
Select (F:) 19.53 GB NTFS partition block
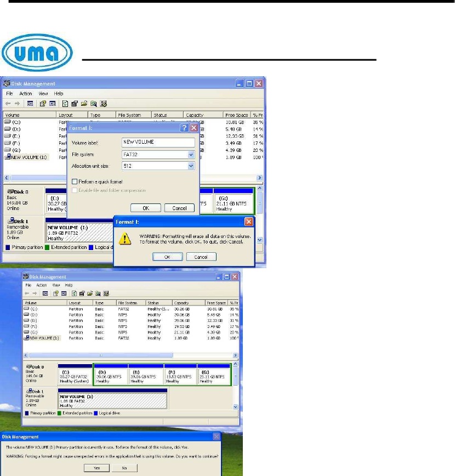tap(181, 375)
